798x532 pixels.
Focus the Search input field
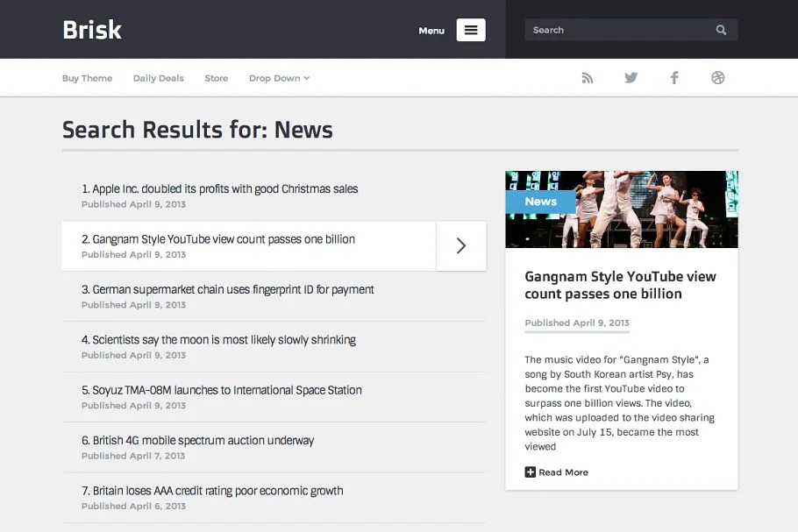(x=618, y=30)
